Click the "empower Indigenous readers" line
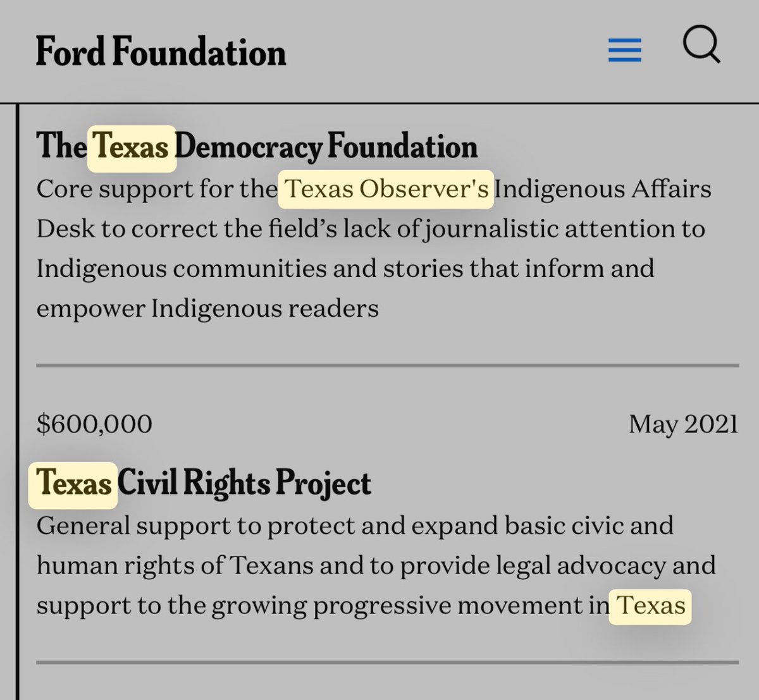The width and height of the screenshot is (759, 700). tap(207, 309)
